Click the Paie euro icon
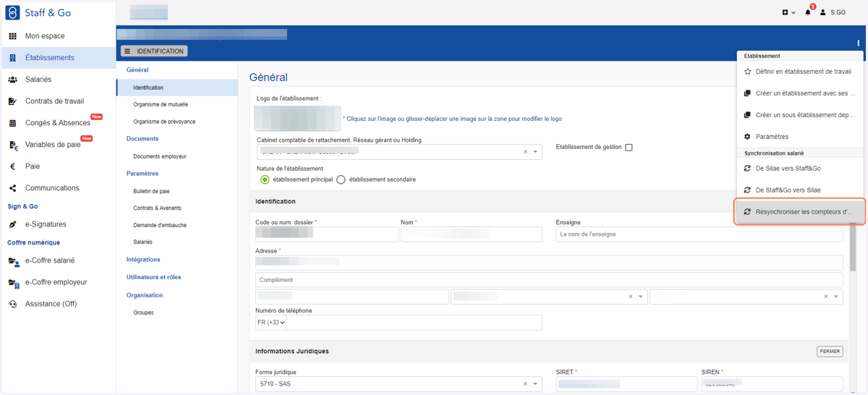 coord(12,166)
